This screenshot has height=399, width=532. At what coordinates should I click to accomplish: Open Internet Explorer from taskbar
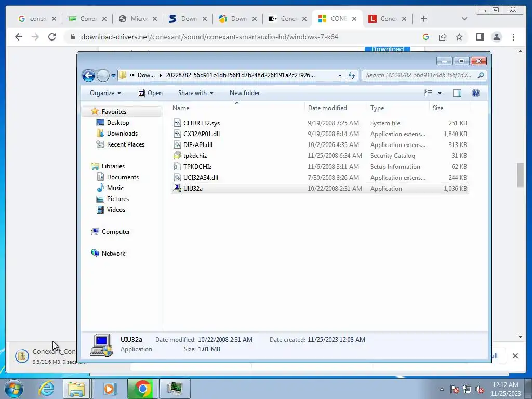46,389
